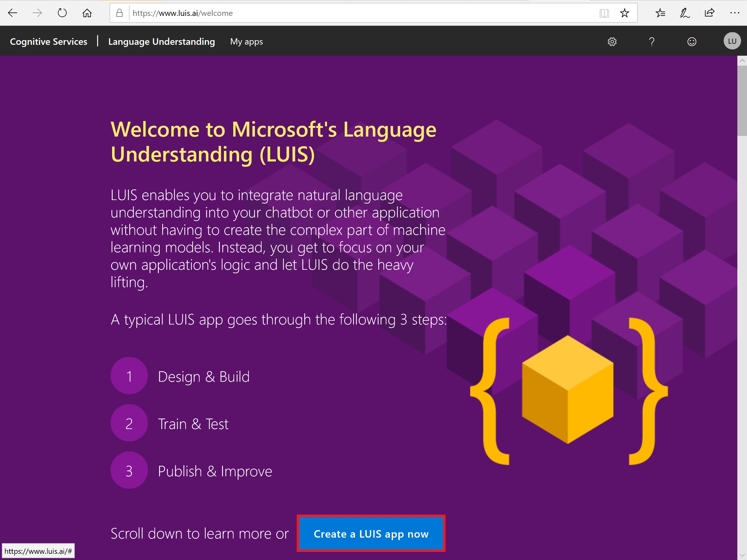View site security via the lock icon
The height and width of the screenshot is (560, 747).
[120, 13]
